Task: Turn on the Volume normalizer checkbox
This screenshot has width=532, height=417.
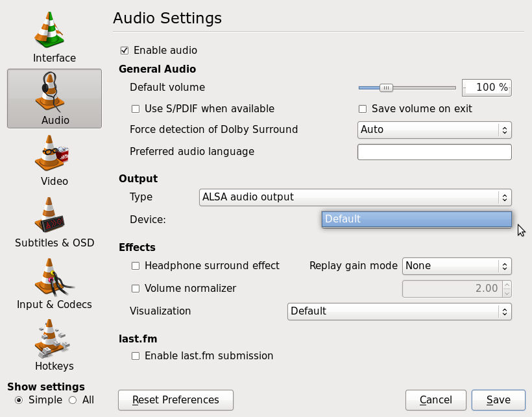Action: coord(136,289)
